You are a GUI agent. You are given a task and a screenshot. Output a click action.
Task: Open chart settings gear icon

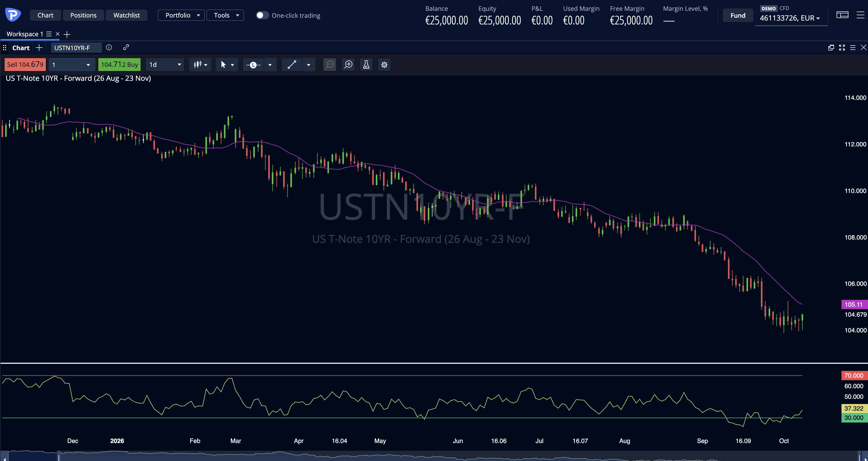point(384,65)
